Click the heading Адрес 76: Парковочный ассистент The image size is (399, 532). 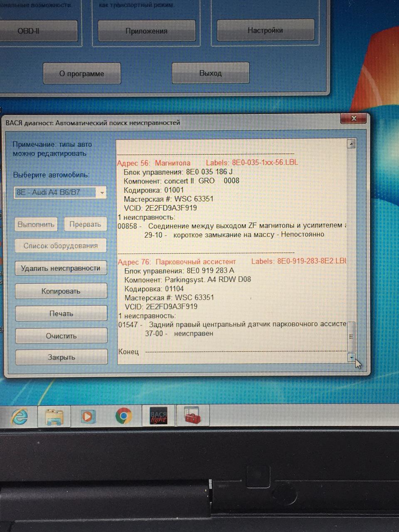click(x=177, y=262)
